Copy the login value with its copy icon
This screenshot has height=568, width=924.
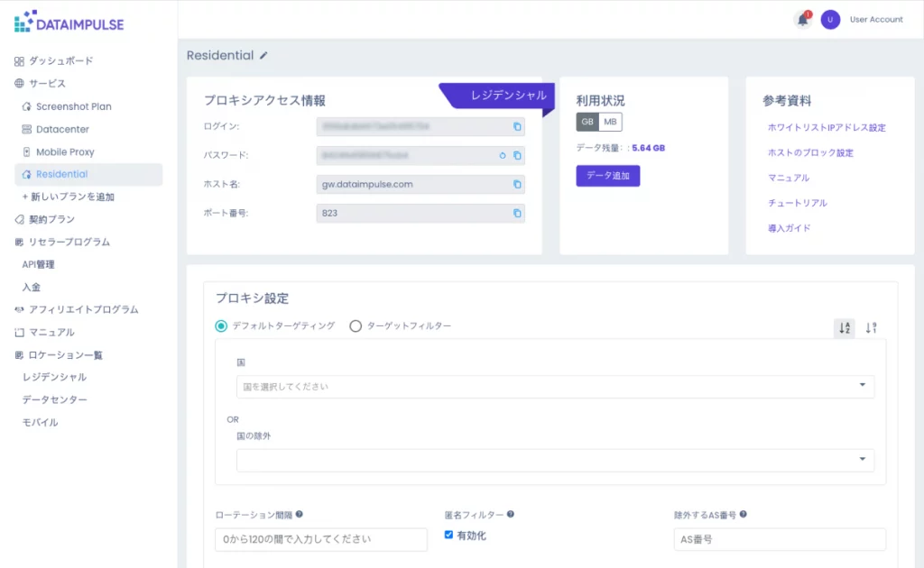point(517,127)
